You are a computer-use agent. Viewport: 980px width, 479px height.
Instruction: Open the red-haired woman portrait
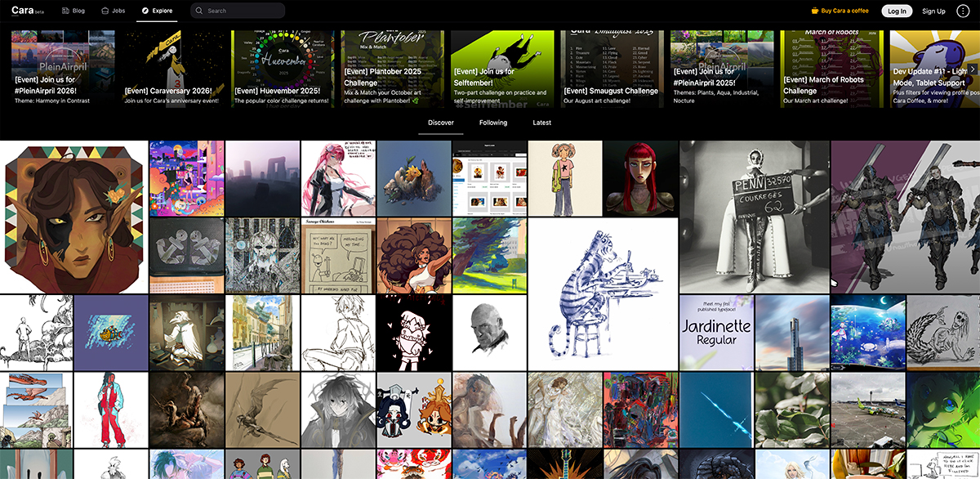coord(641,177)
